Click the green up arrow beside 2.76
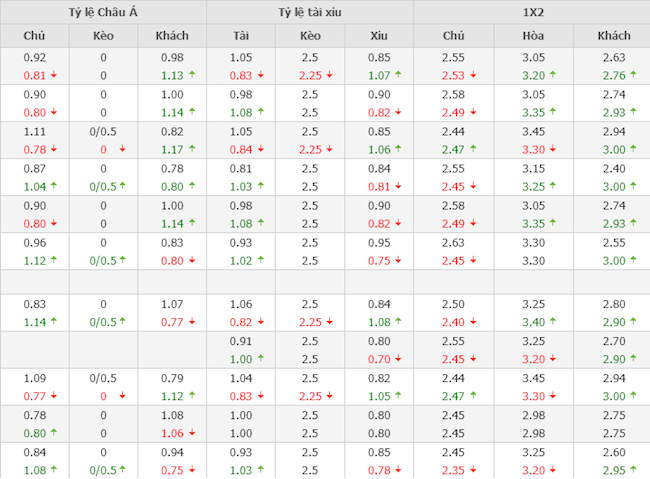The image size is (650, 479). point(633,74)
